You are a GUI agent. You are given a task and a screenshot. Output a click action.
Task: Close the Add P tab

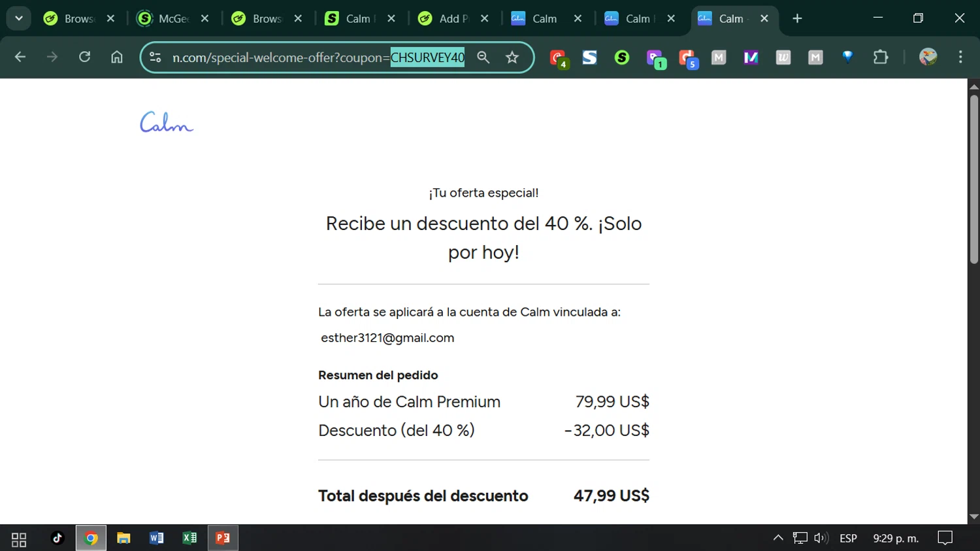(484, 18)
